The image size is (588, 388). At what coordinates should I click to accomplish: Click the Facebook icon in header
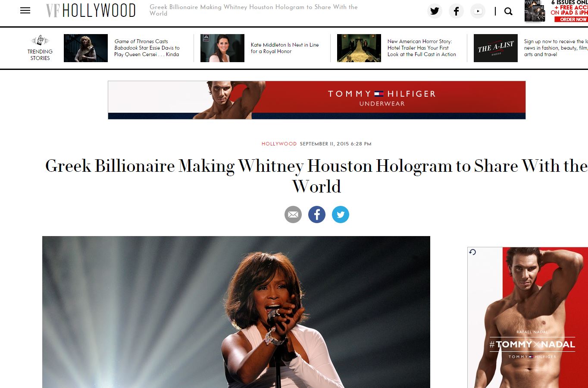456,11
